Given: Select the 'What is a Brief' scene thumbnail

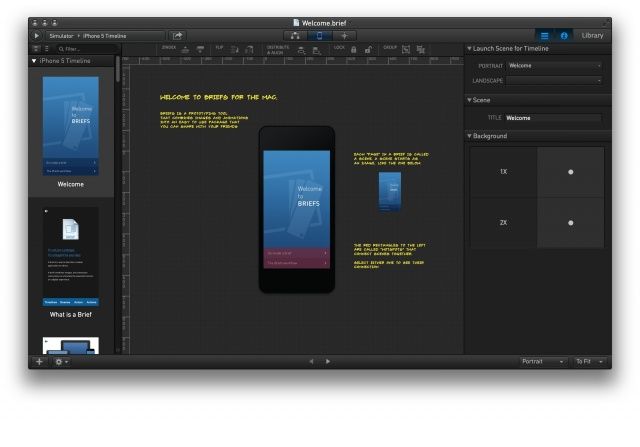Looking at the screenshot, I should click(x=70, y=255).
